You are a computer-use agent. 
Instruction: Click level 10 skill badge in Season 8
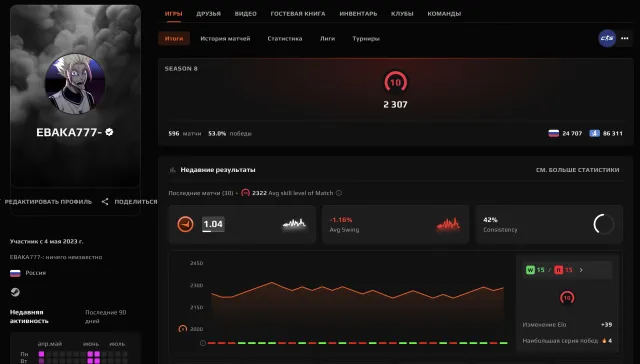[x=395, y=82]
